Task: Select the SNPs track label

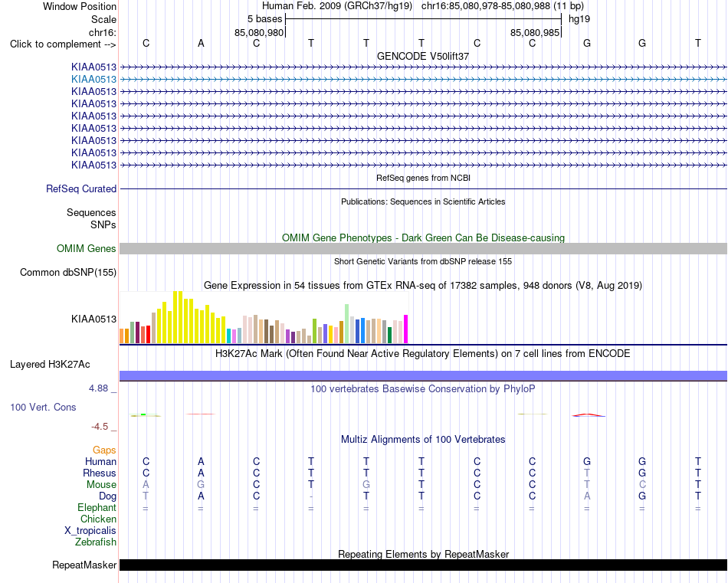Action: click(x=103, y=224)
